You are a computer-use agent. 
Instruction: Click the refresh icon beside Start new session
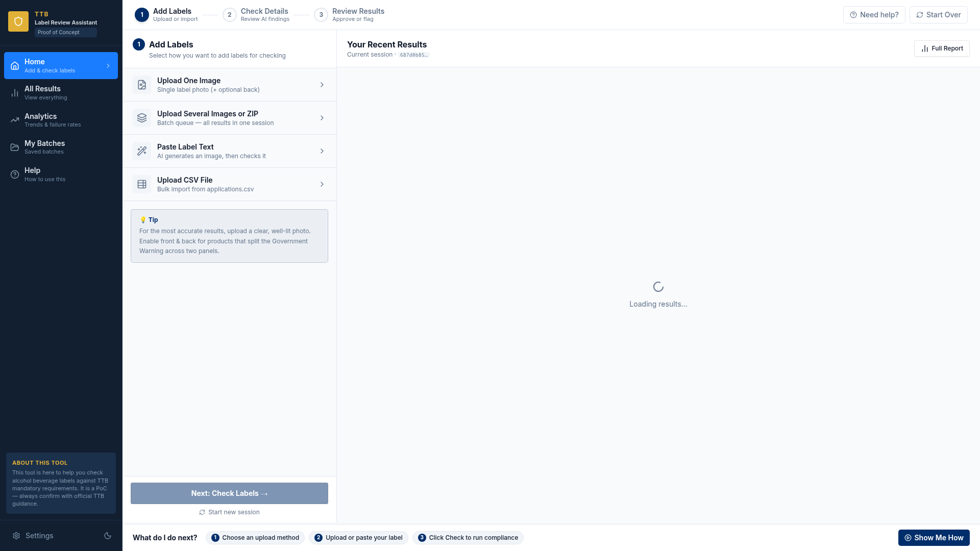pos(202,512)
